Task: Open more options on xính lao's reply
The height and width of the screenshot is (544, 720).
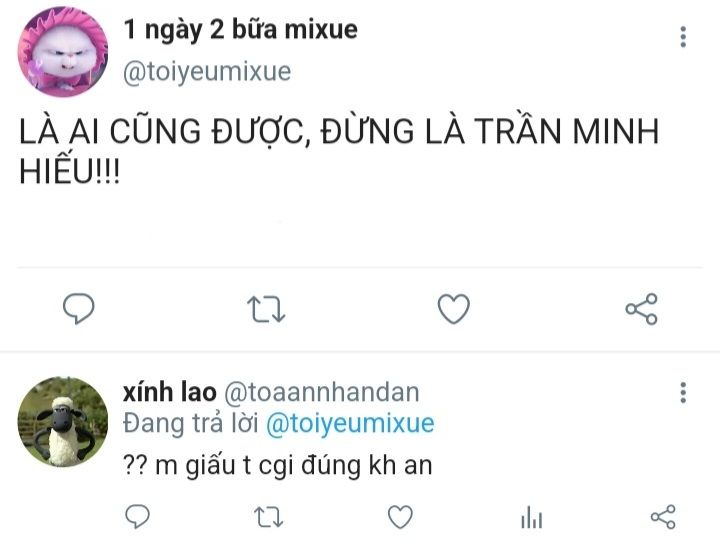Action: pyautogui.click(x=683, y=392)
